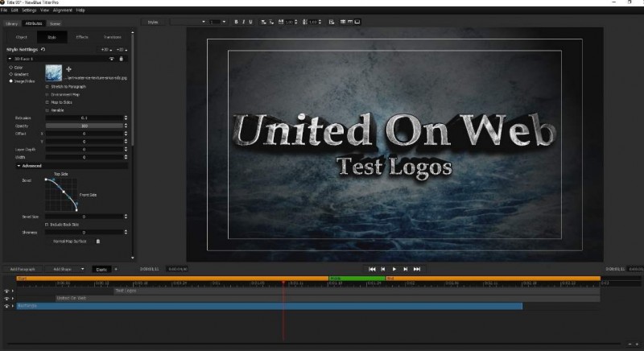The height and width of the screenshot is (351, 644).
Task: Click the grid icon in the top toolbar
Action: 343,22
